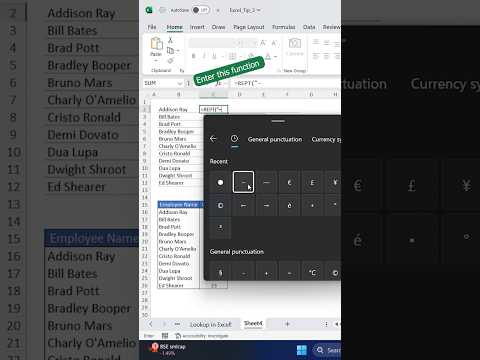Click the previous sheet navigation arrow
This screenshot has width=480, height=360.
coord(151,324)
